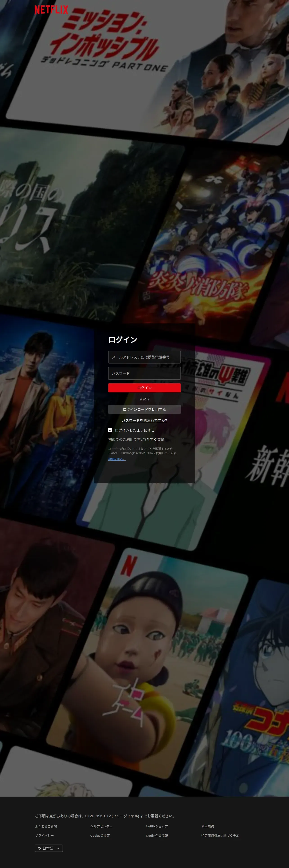Viewport: 289px width, 868px height.
Task: Open ヘルプセンター footer link
Action: [x=101, y=826]
